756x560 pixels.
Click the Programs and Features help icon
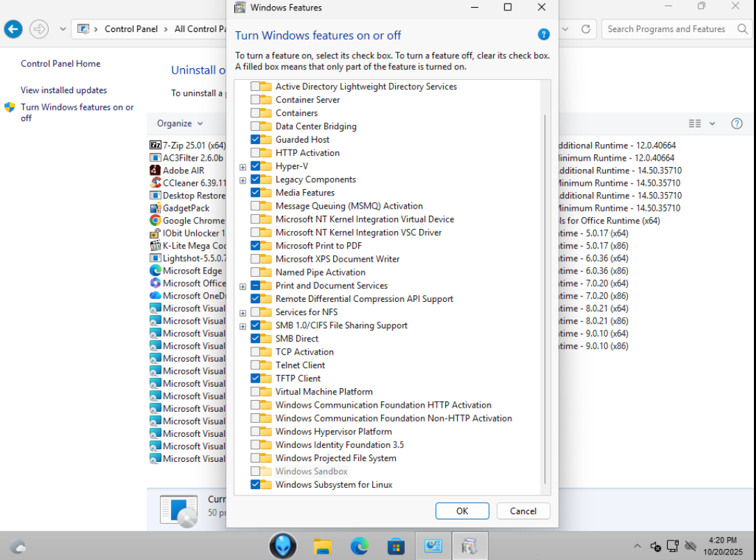pos(737,124)
